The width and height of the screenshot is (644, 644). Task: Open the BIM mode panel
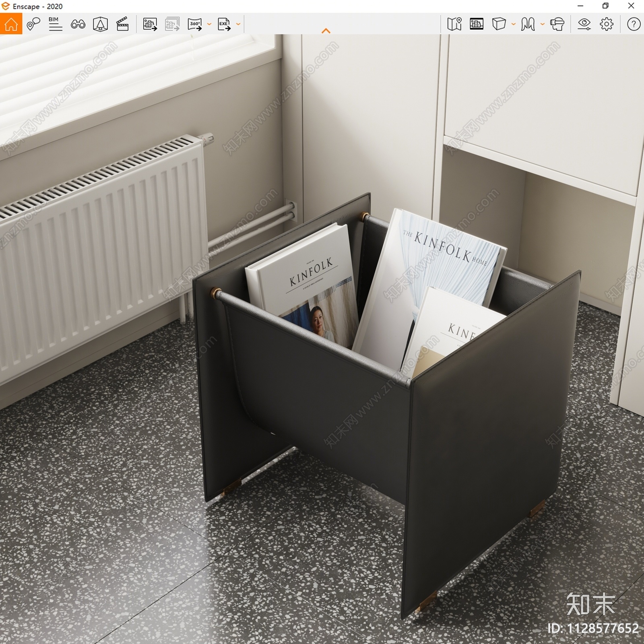tap(55, 24)
